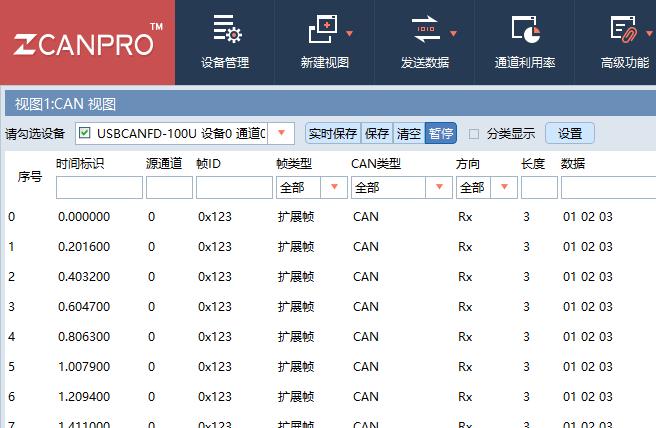Click the 序号 column header

[30, 177]
